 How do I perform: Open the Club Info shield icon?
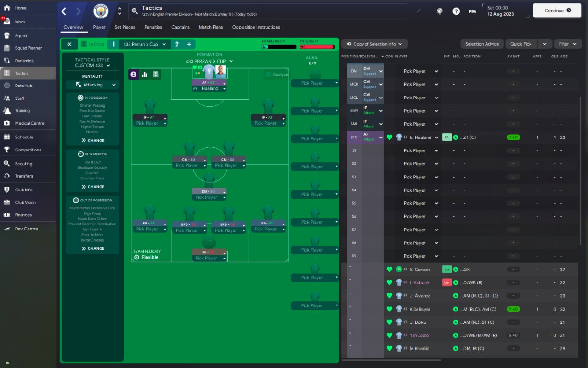coord(7,190)
